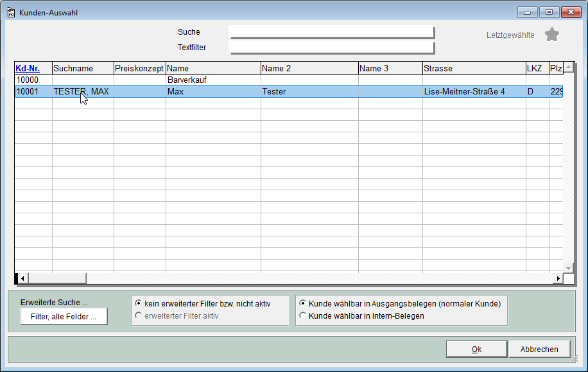This screenshot has height=372, width=588.
Task: Click the Abbrechen button
Action: tap(539, 349)
